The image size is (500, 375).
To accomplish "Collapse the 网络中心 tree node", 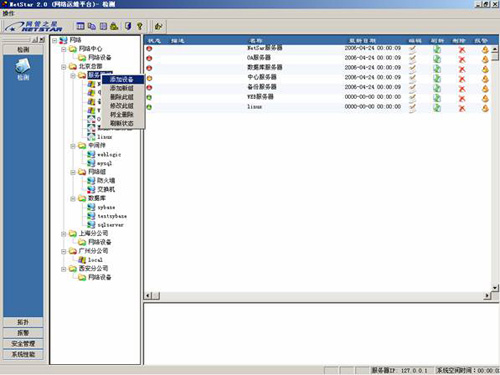I will [x=63, y=49].
